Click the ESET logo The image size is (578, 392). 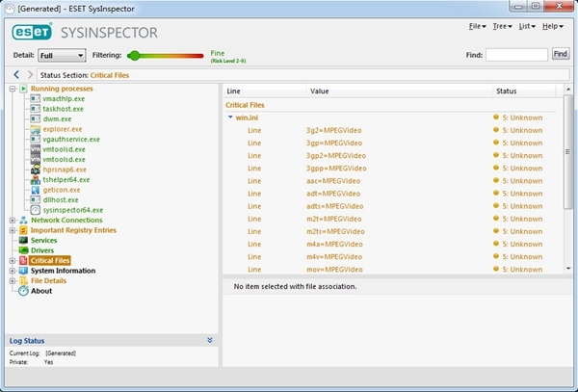click(32, 32)
